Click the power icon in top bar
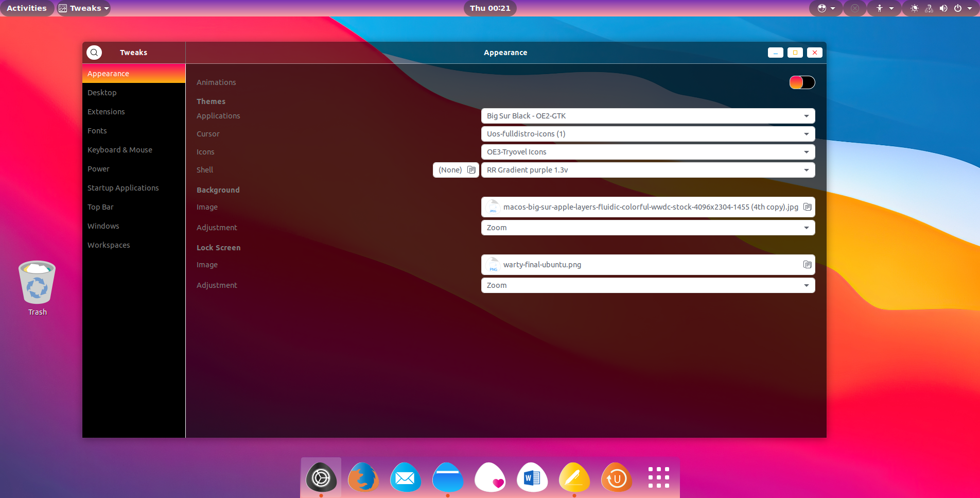The image size is (980, 498). coord(958,8)
